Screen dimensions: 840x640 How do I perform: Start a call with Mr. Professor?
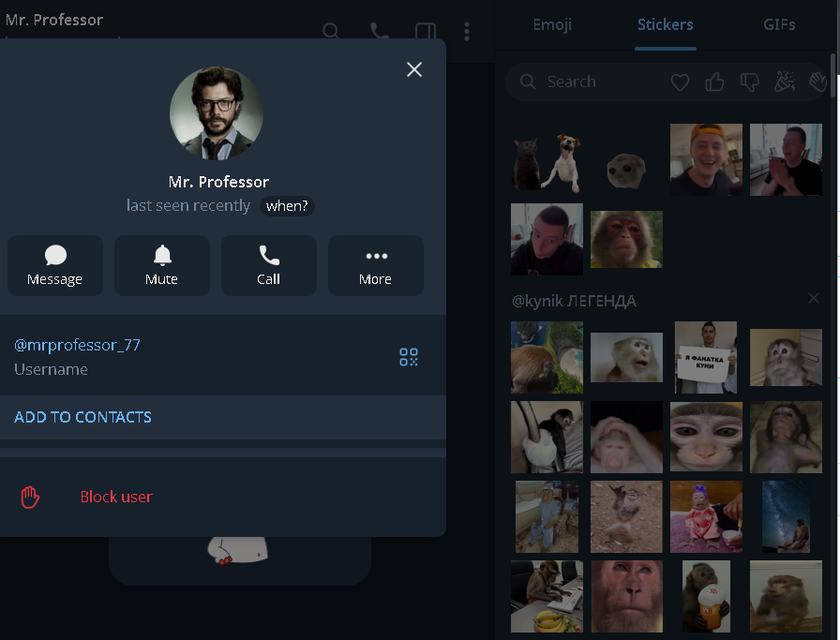(x=268, y=265)
